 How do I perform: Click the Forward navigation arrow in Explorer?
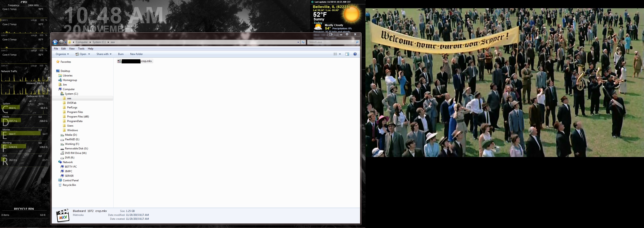click(x=61, y=42)
